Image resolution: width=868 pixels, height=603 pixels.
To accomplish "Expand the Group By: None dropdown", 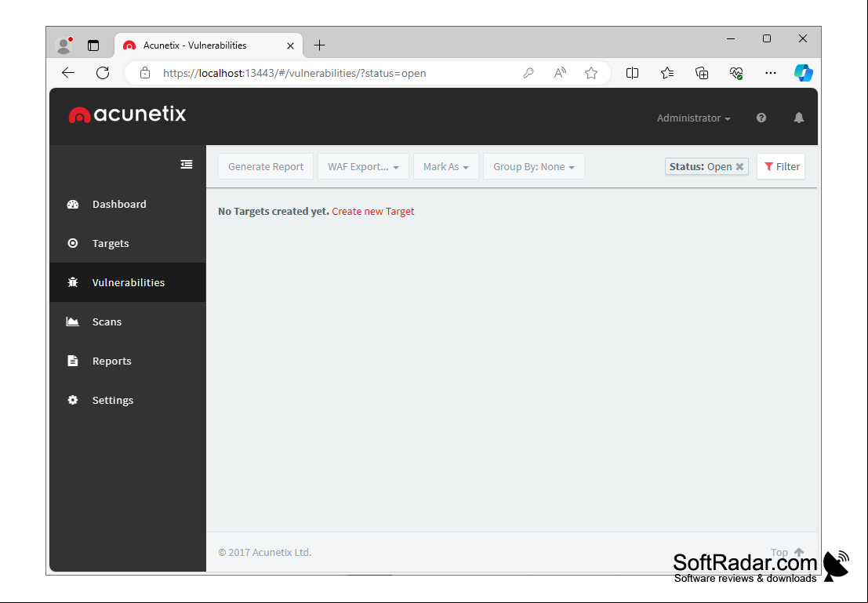I will [534, 167].
